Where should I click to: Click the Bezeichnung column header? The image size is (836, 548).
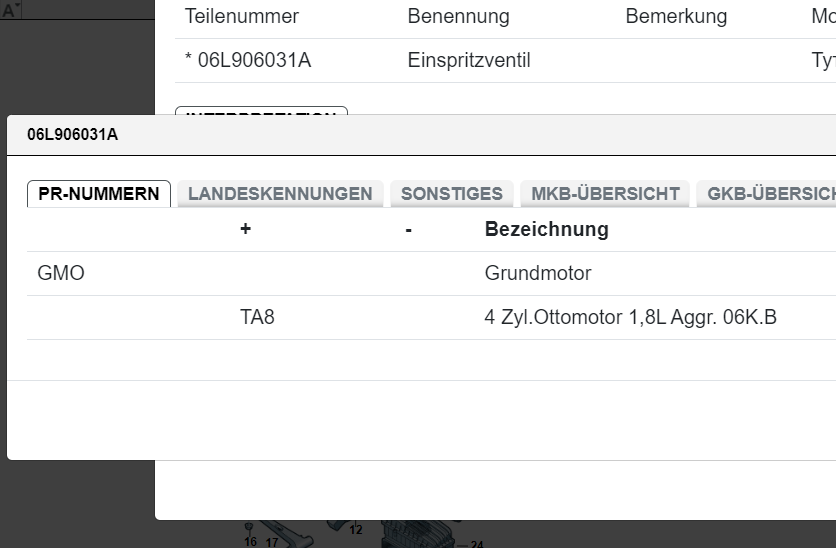point(546,229)
